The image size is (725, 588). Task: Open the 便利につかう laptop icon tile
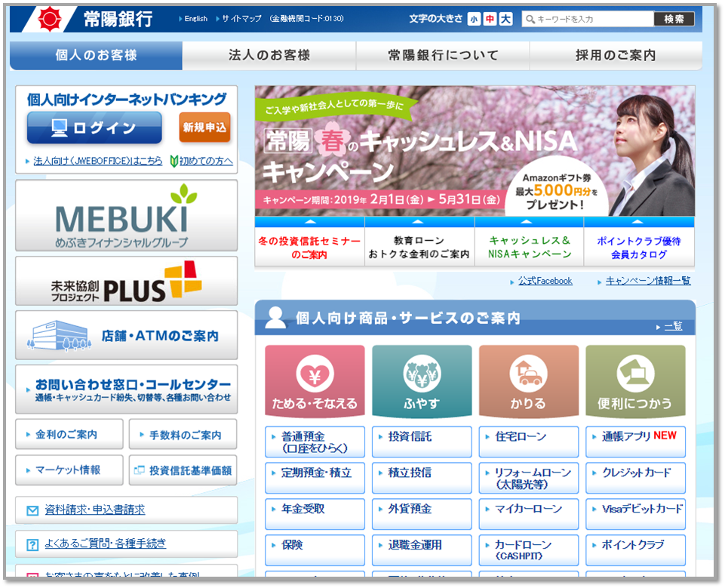pos(635,372)
